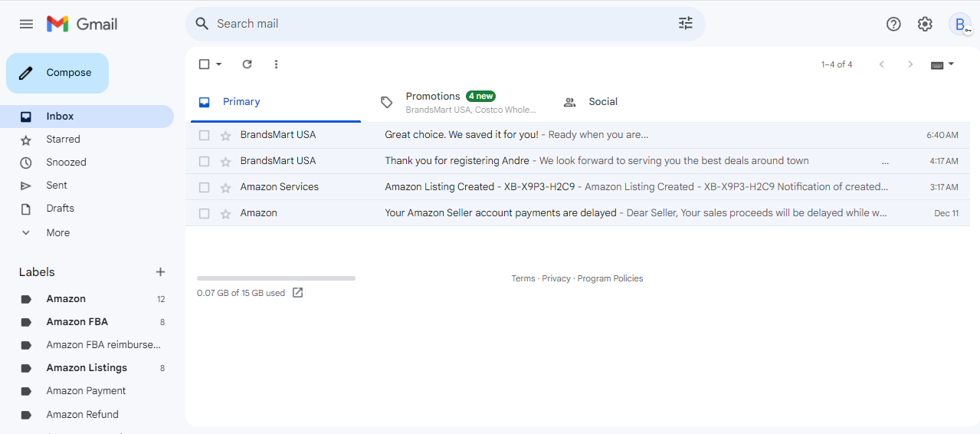Open the More options three-dot menu

point(277,64)
